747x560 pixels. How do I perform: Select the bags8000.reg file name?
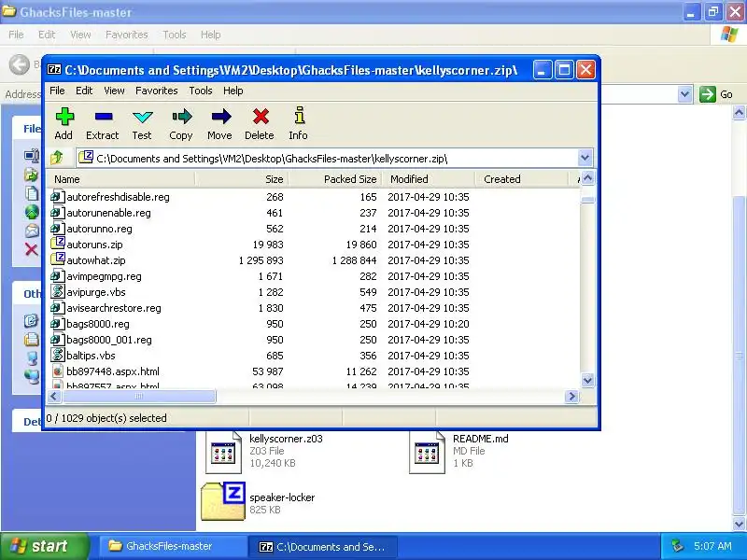[x=98, y=324]
